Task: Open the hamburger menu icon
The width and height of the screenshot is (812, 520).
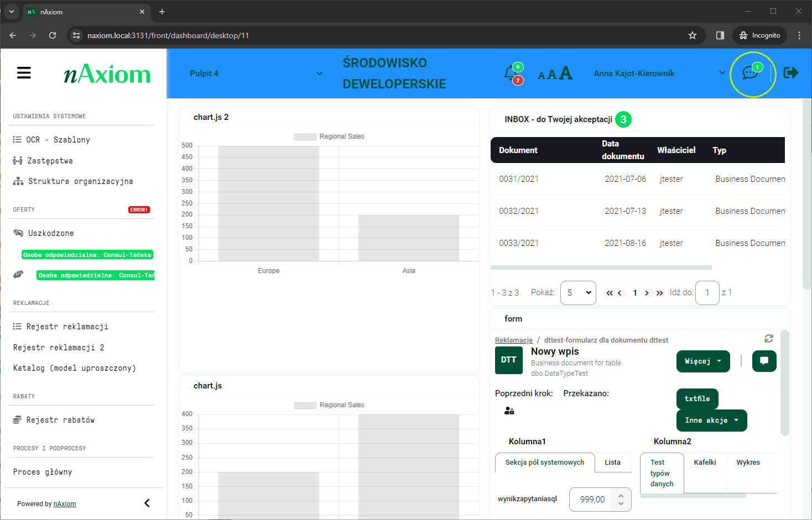Action: tap(24, 73)
